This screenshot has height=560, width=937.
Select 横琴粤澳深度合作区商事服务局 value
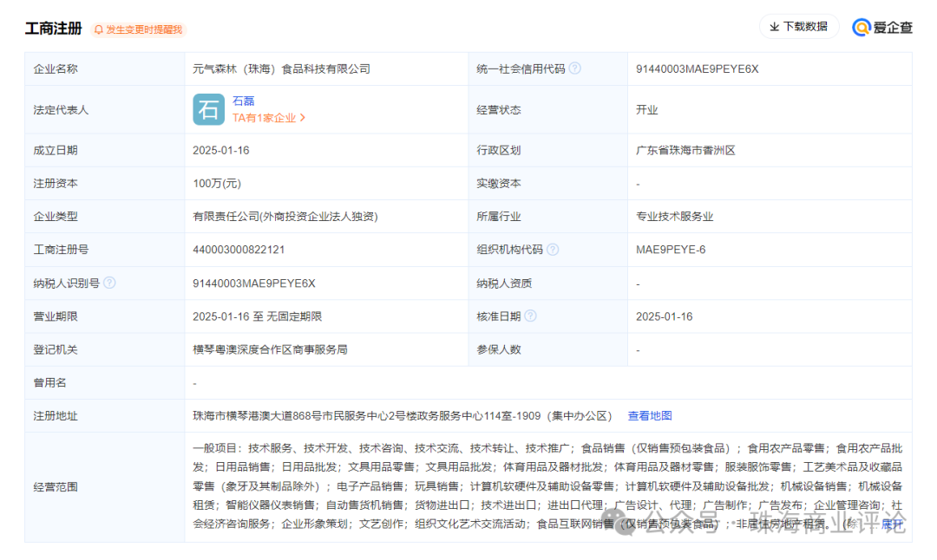pos(270,349)
